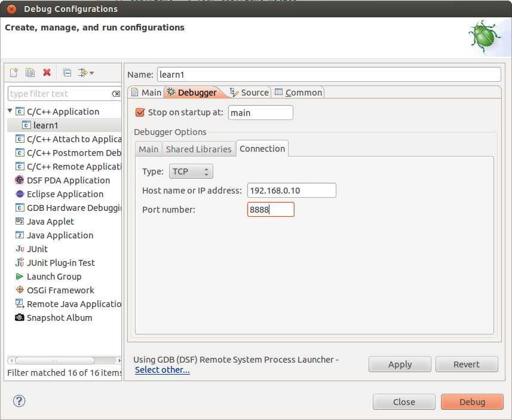Click the Revert button
Image resolution: width=512 pixels, height=420 pixels.
pyautogui.click(x=467, y=364)
